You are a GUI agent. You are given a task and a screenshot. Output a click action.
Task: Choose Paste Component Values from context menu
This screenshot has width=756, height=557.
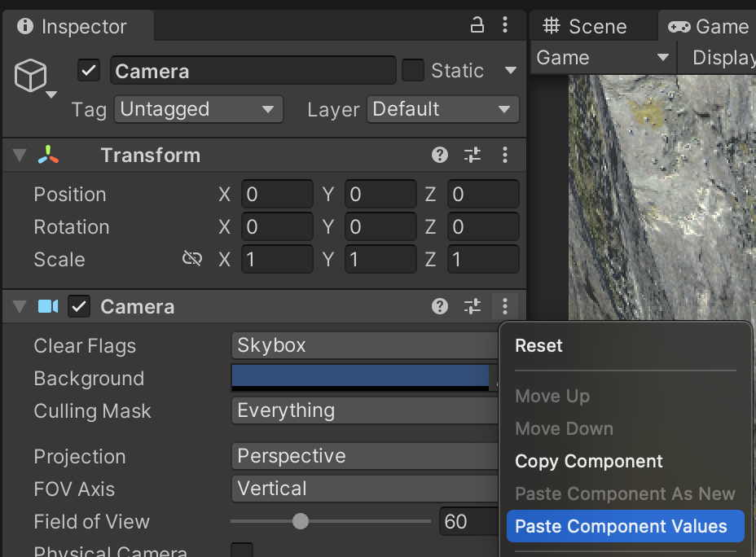(x=621, y=526)
